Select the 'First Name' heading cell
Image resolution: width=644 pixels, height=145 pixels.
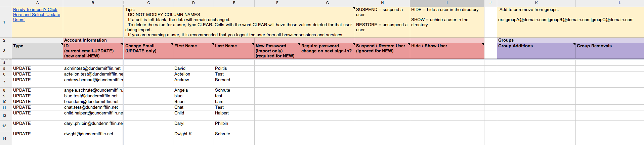pos(194,51)
